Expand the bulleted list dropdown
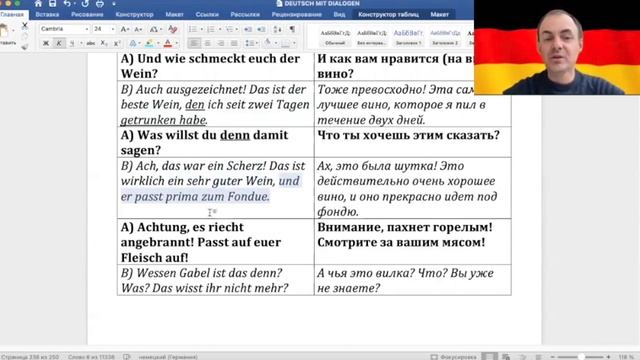Screen dimensions: 640x360 coord(202,29)
